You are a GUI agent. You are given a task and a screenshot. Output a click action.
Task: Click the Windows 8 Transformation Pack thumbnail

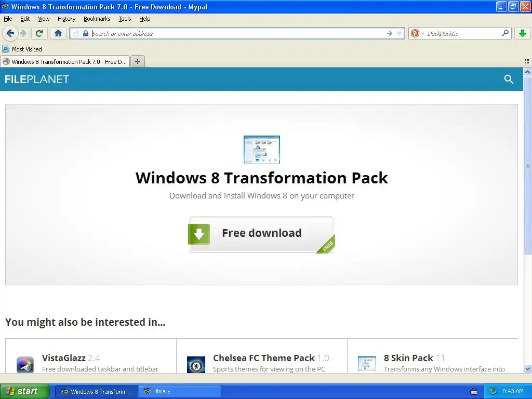(262, 150)
